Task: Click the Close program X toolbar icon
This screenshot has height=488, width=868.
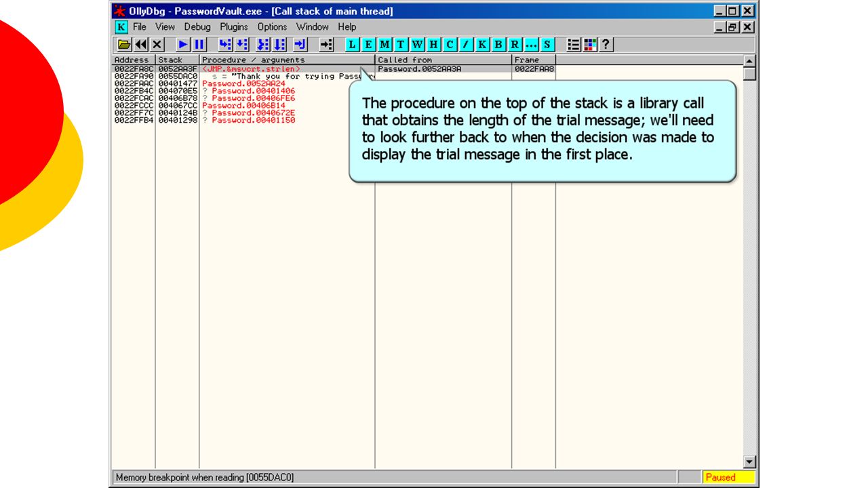Action: point(157,45)
